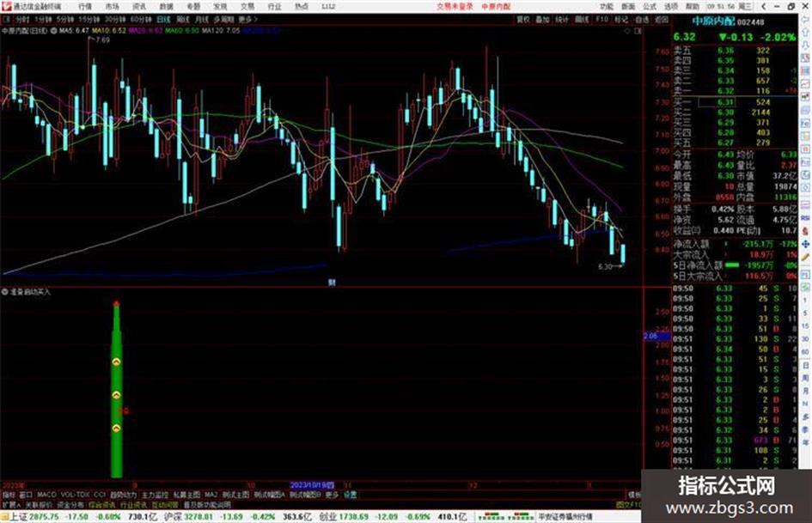Expand the 更多 periods dropdown

click(x=247, y=19)
